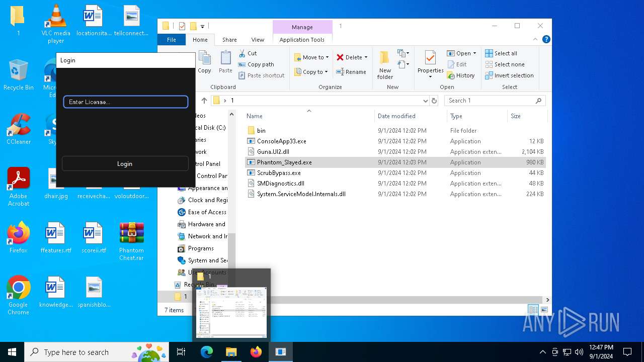This screenshot has width=644, height=362.
Task: Sort by Date modified column header
Action: pyautogui.click(x=410, y=116)
